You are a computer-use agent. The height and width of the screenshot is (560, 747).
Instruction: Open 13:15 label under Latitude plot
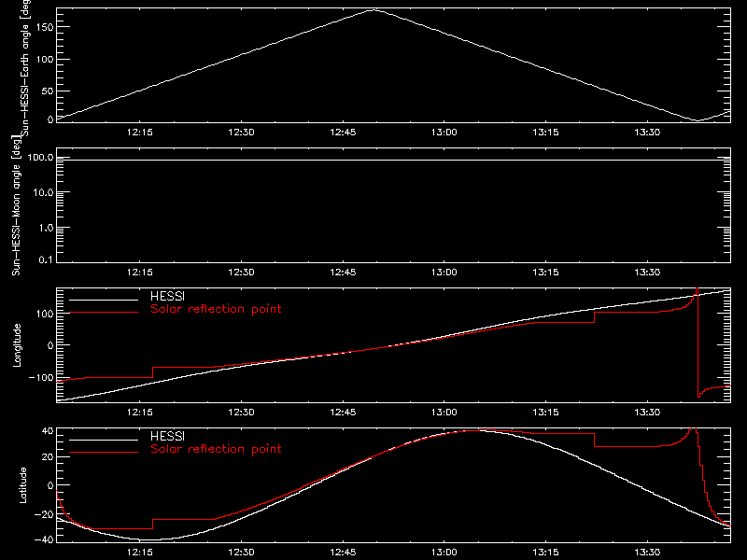coord(545,552)
